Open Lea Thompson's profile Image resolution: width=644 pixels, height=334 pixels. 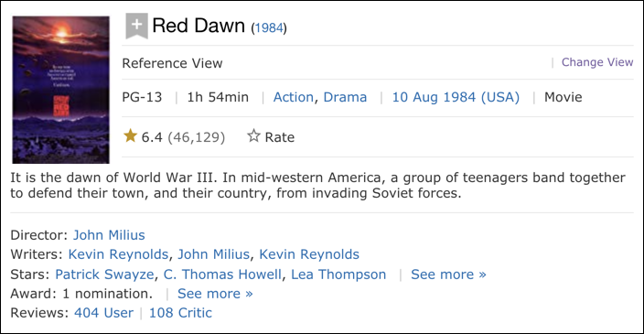pyautogui.click(x=338, y=274)
